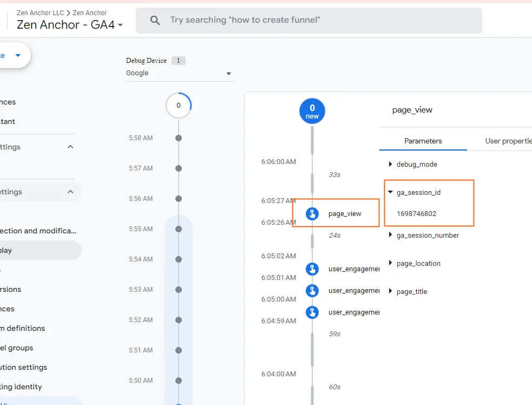This screenshot has width=532, height=405.
Task: Collapse the upper settings sidebar section chevron
Action: [70, 147]
